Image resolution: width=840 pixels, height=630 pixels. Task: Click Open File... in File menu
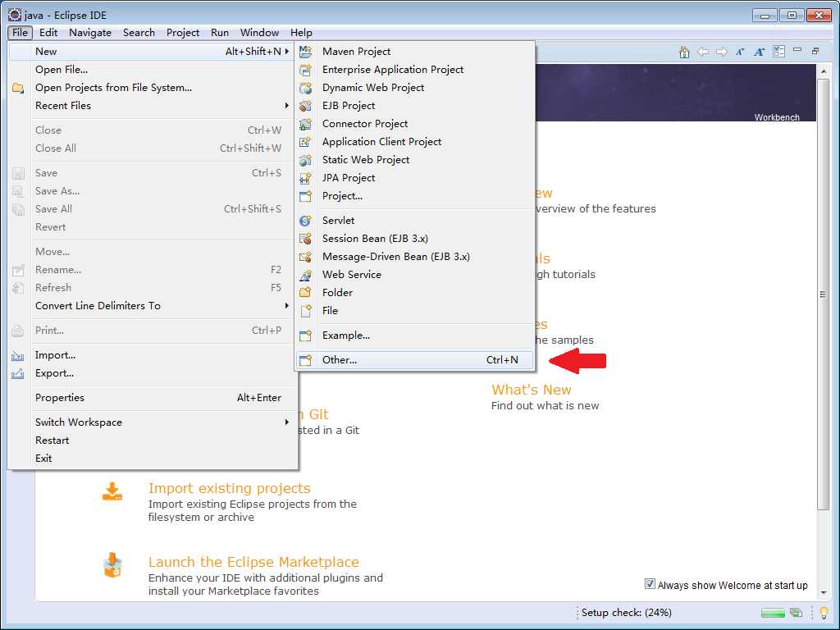153,70
